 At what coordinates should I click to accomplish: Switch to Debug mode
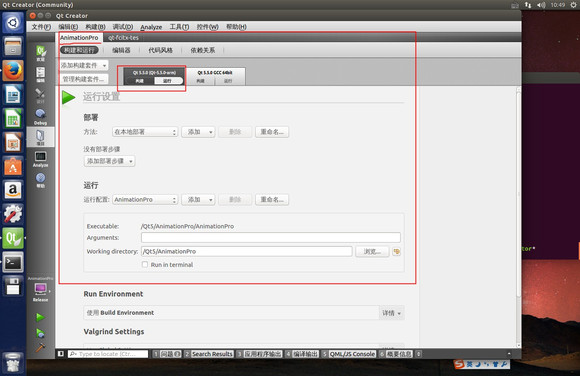coord(40,117)
